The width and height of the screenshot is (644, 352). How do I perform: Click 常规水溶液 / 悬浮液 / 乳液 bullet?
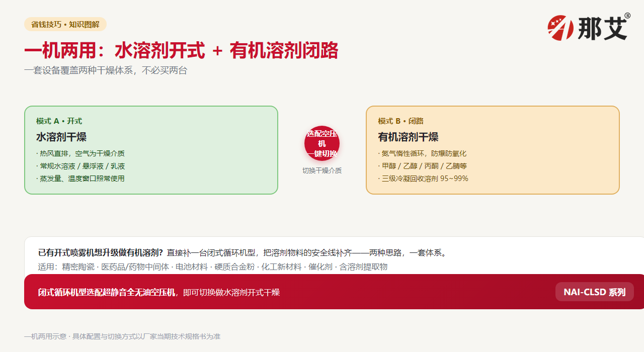[x=80, y=166]
